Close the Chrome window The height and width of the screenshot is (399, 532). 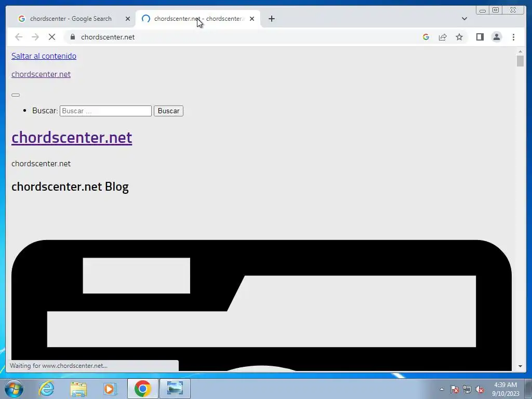click(513, 10)
